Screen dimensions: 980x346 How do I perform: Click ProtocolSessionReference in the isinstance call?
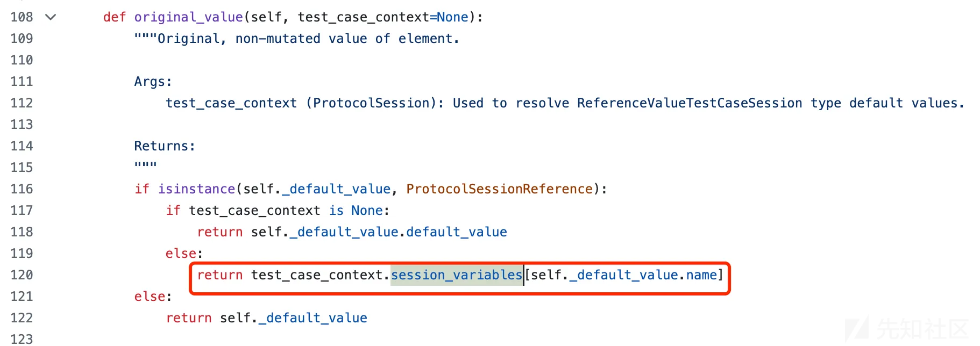(499, 189)
